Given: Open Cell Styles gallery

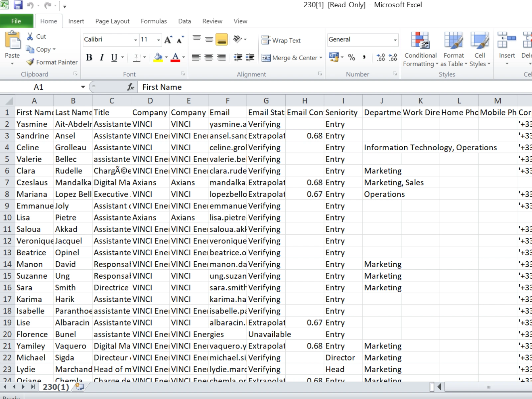Looking at the screenshot, I should [479, 50].
